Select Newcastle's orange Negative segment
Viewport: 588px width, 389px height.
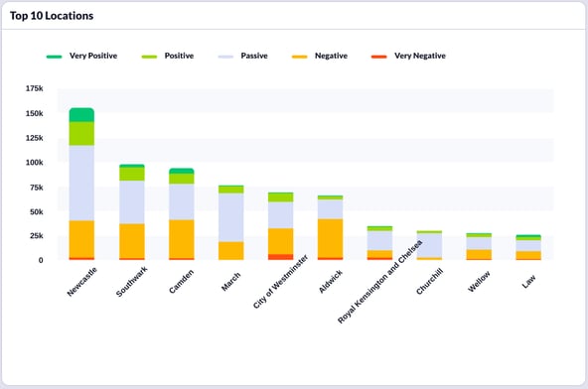81,239
